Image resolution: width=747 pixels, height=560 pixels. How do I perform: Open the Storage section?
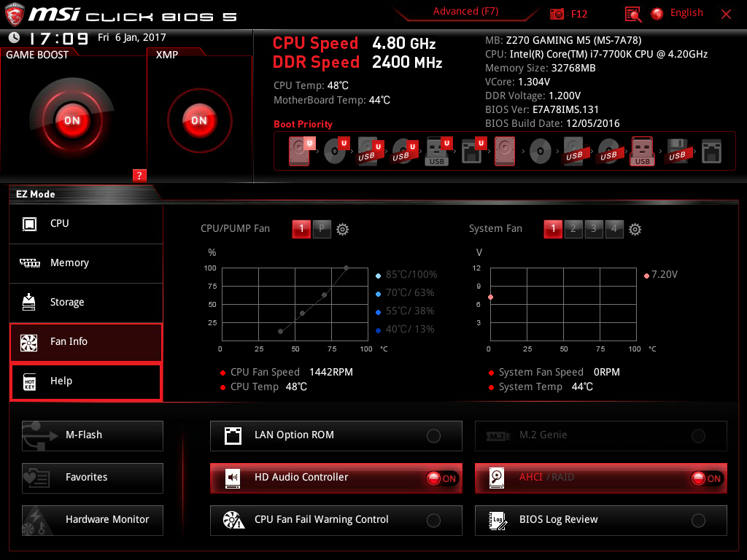pyautogui.click(x=86, y=303)
